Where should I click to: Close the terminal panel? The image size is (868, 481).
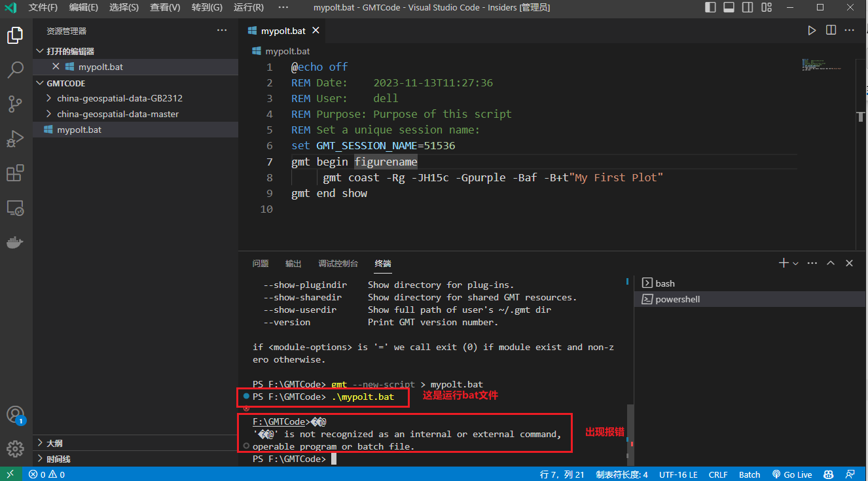pos(849,263)
